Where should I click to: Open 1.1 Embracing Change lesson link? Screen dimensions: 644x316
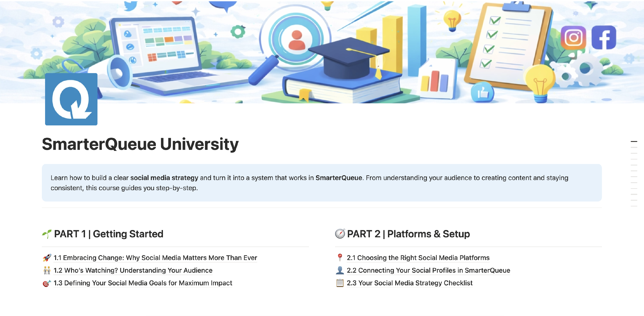coord(155,258)
